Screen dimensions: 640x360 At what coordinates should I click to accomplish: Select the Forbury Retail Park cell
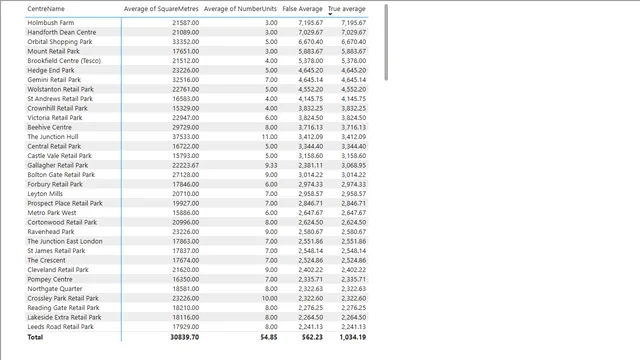click(55, 184)
